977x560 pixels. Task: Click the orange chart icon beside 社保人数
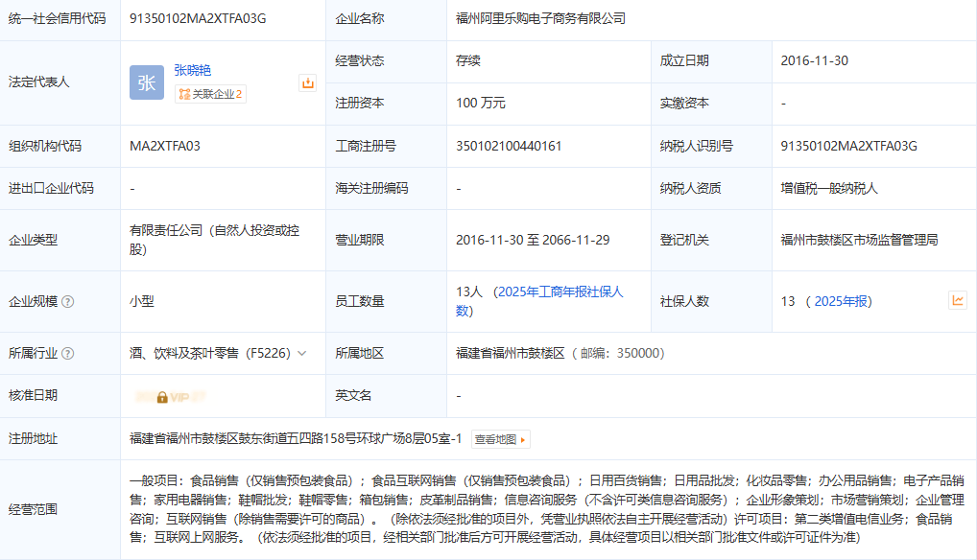[x=958, y=300]
